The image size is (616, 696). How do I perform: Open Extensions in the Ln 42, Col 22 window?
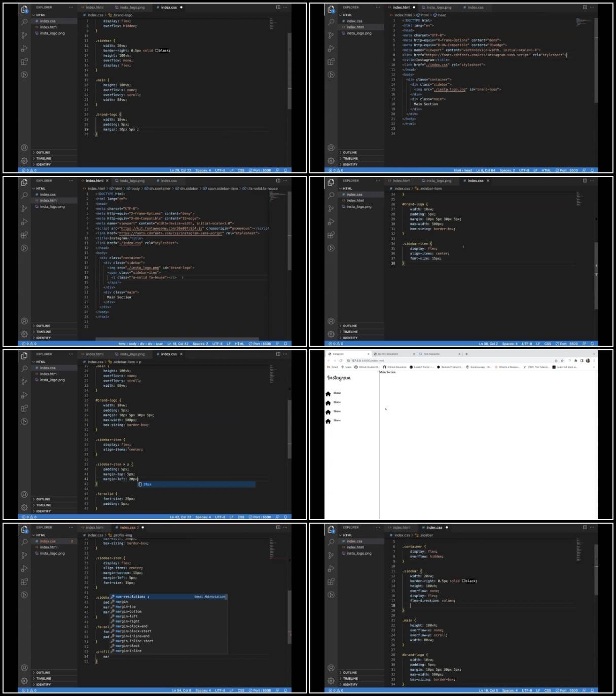click(24, 409)
